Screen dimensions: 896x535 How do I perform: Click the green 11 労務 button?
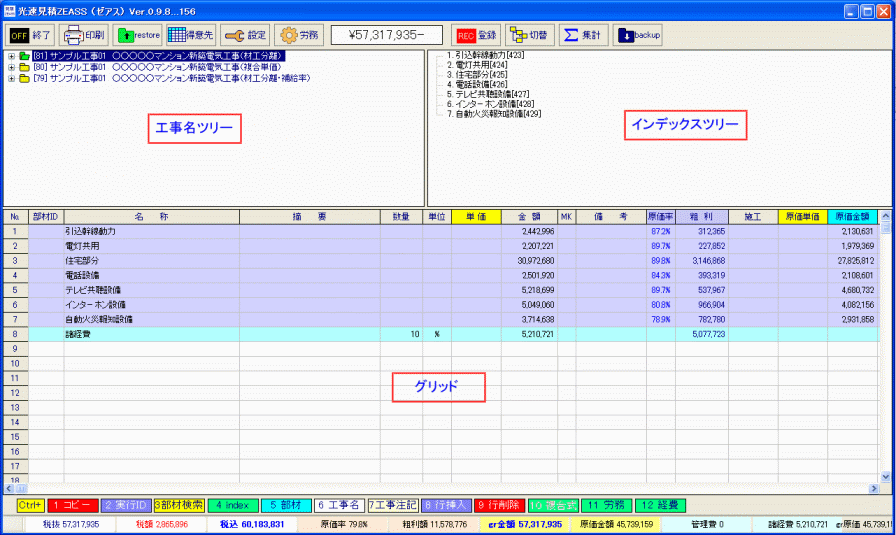[607, 505]
